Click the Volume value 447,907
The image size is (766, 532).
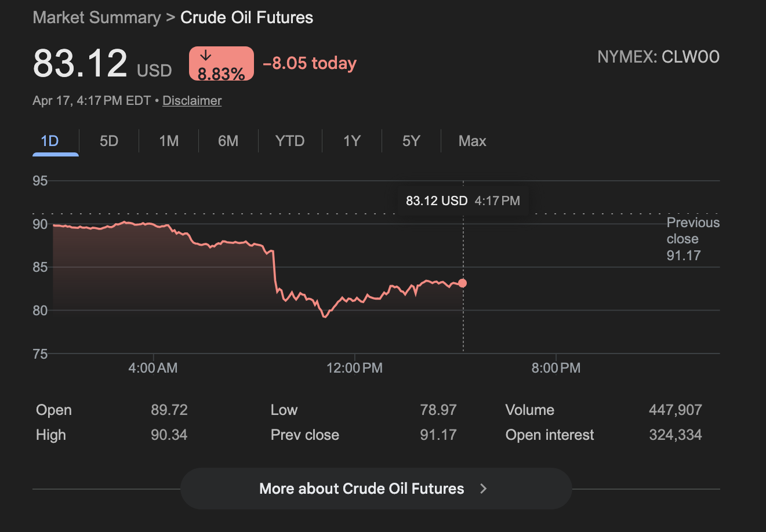tap(675, 410)
